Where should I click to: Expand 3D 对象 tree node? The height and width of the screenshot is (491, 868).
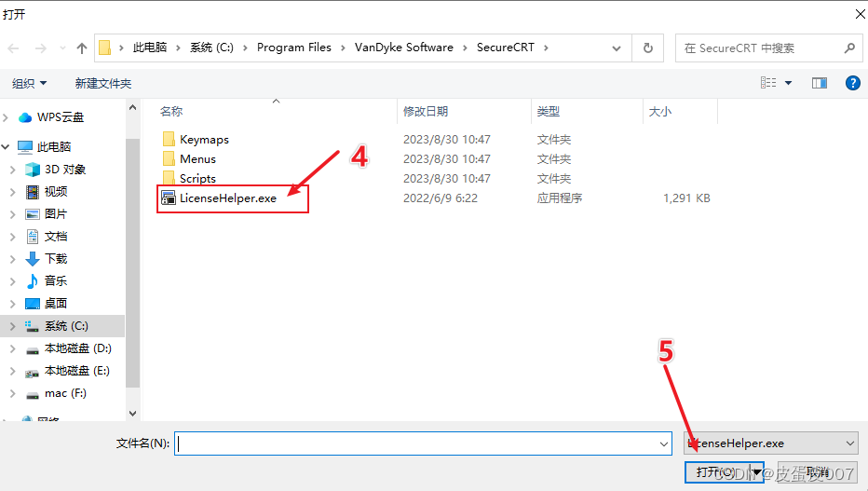coord(13,170)
